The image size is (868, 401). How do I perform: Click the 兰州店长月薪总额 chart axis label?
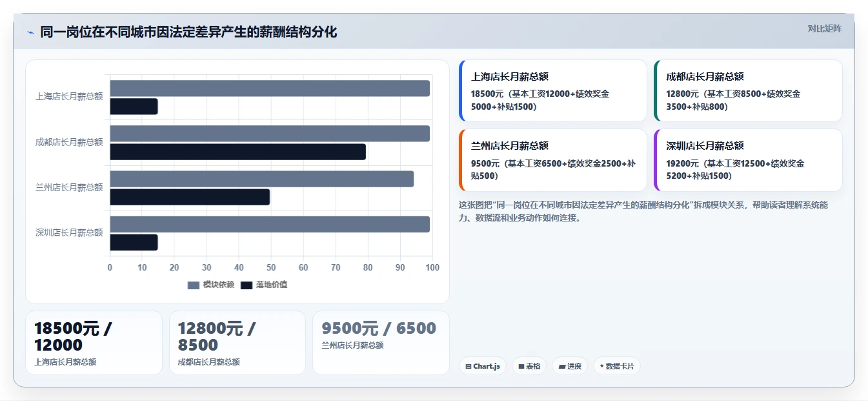[x=69, y=187]
